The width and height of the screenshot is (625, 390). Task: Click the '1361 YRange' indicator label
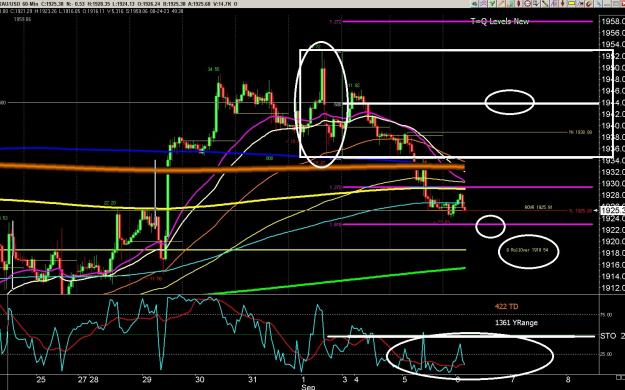[x=516, y=323]
